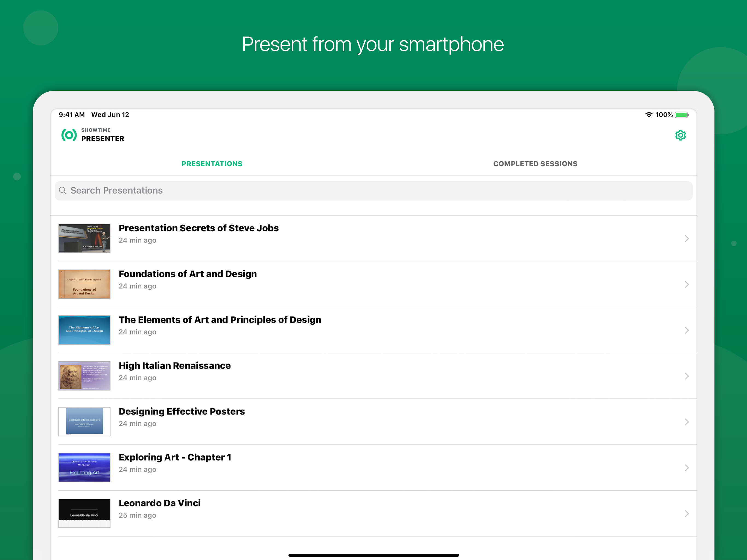This screenshot has width=747, height=560.
Task: Click the Leonardo Da Vinci row chevron
Action: [x=687, y=514]
